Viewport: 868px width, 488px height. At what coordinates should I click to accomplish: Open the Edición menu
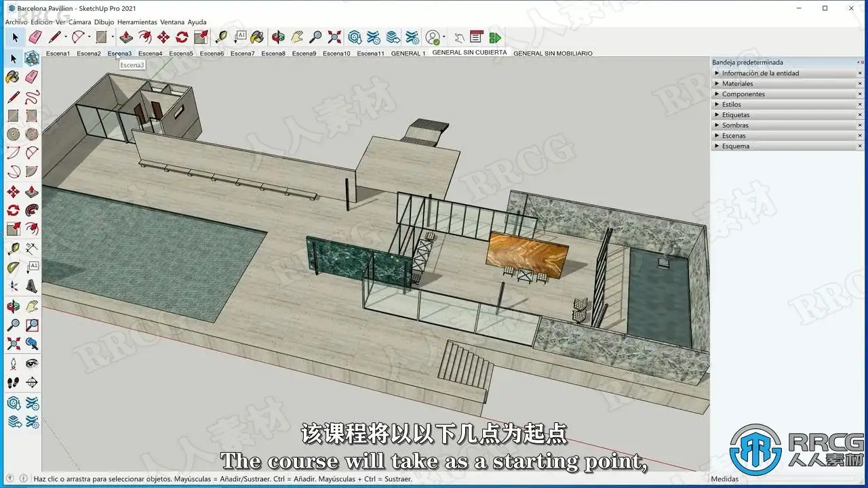(41, 22)
